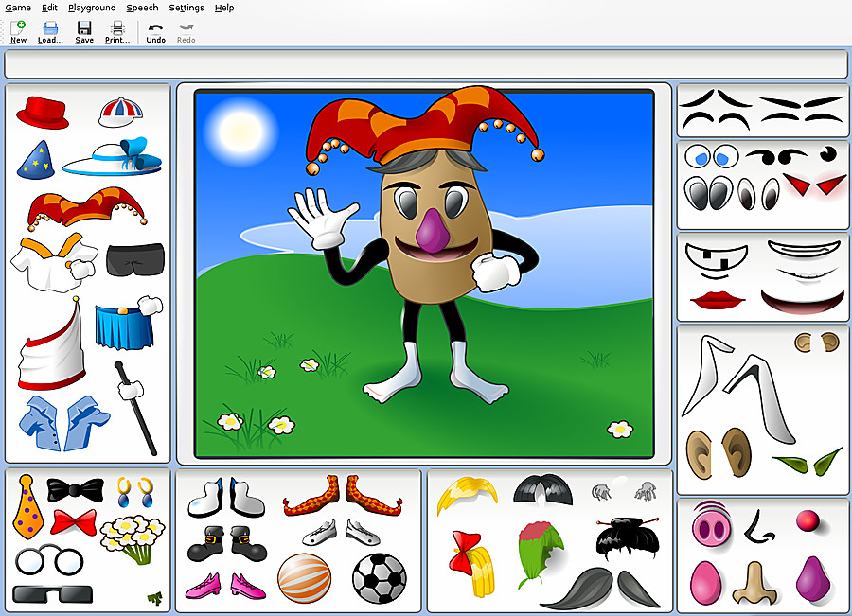Pick the red angry eyes
Image resolution: width=852 pixels, height=616 pixels.
(814, 185)
